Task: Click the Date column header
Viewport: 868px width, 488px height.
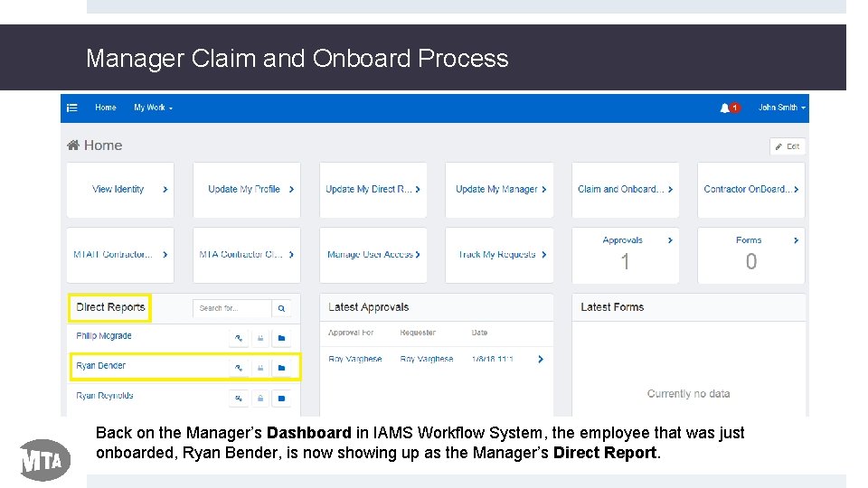Action: point(479,333)
